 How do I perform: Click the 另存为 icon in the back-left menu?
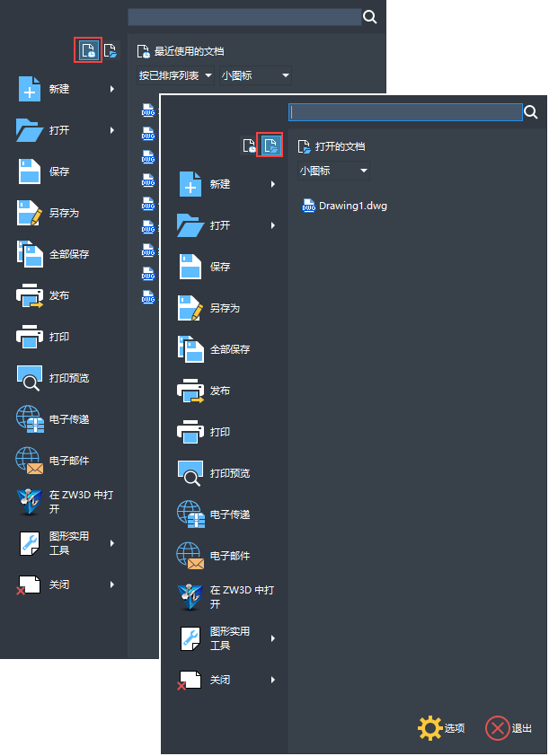click(30, 213)
